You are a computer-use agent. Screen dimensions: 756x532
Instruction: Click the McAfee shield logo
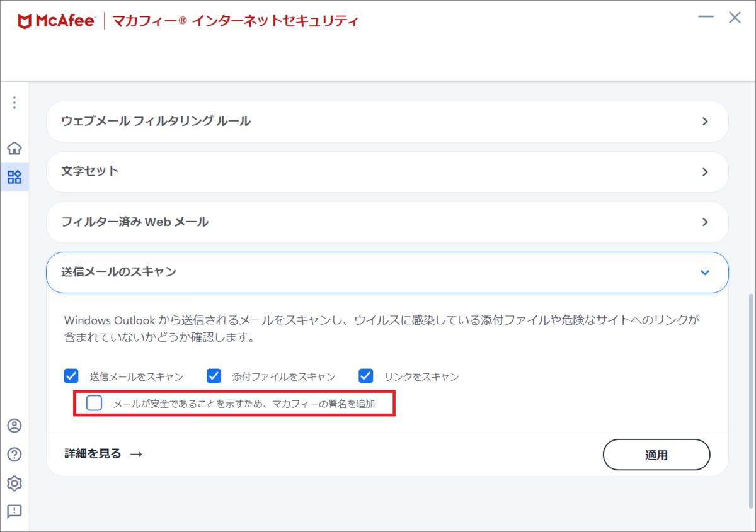point(24,20)
